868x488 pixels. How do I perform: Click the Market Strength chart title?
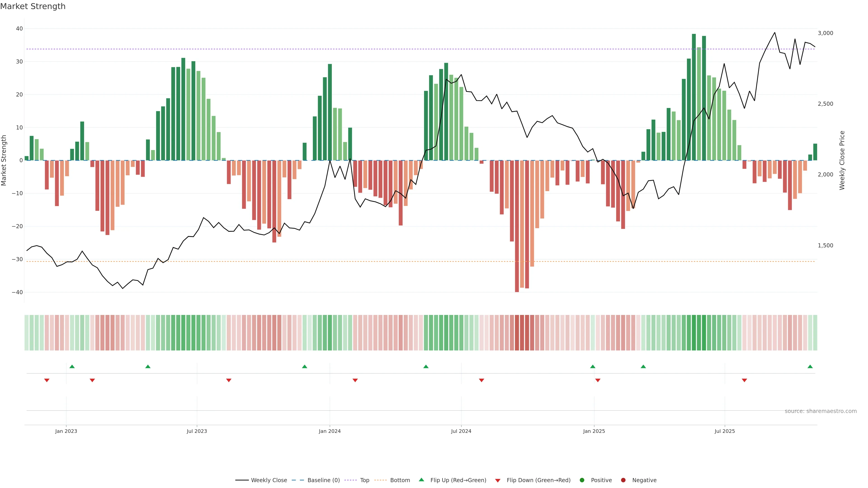[33, 6]
